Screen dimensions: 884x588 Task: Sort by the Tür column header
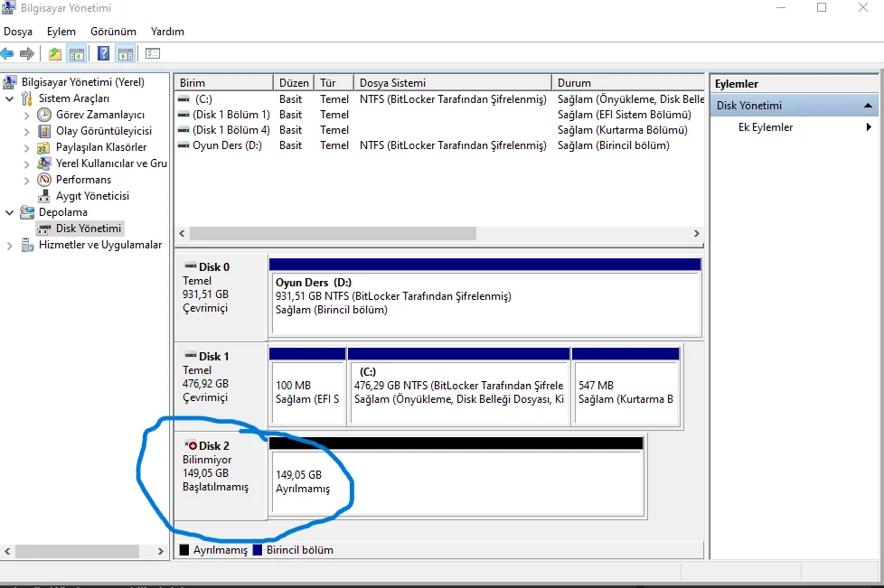tap(334, 83)
